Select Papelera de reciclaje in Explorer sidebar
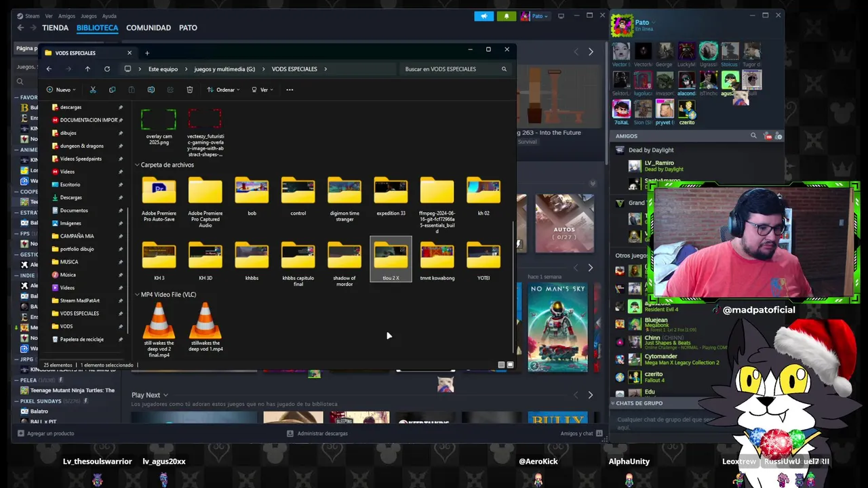This screenshot has height=488, width=868. point(81,340)
